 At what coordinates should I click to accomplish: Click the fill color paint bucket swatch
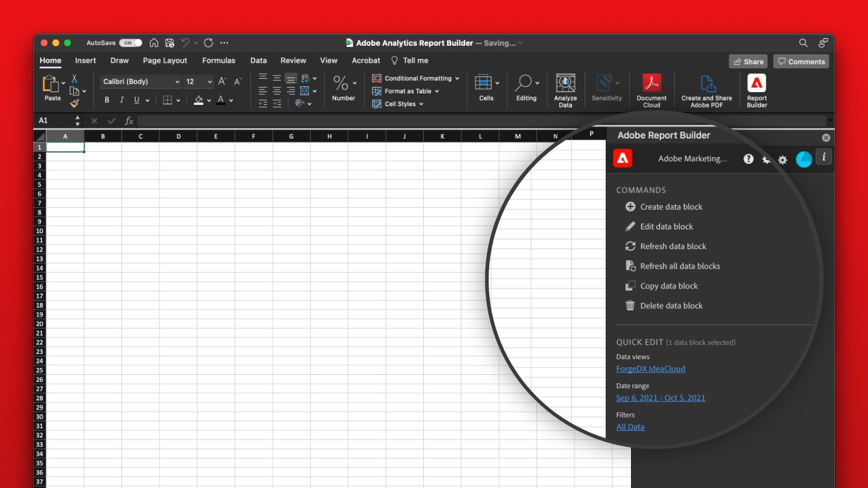pos(198,100)
